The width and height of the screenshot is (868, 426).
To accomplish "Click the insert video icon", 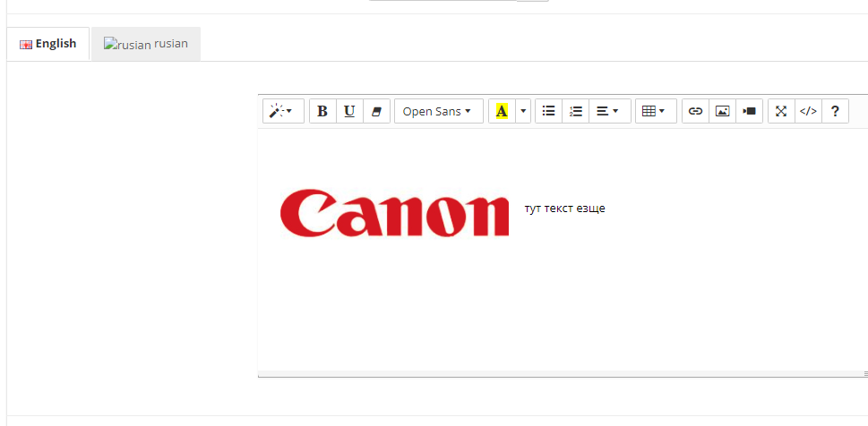I will pos(750,111).
